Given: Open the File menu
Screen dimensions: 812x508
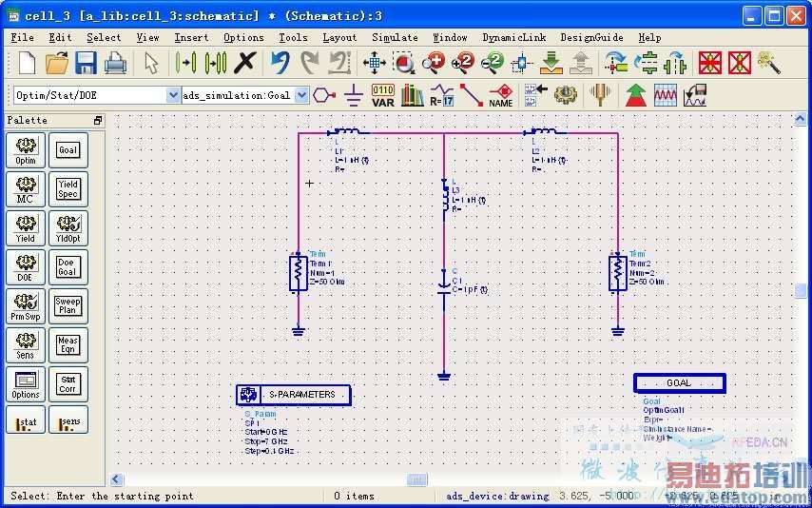Looking at the screenshot, I should [x=22, y=37].
